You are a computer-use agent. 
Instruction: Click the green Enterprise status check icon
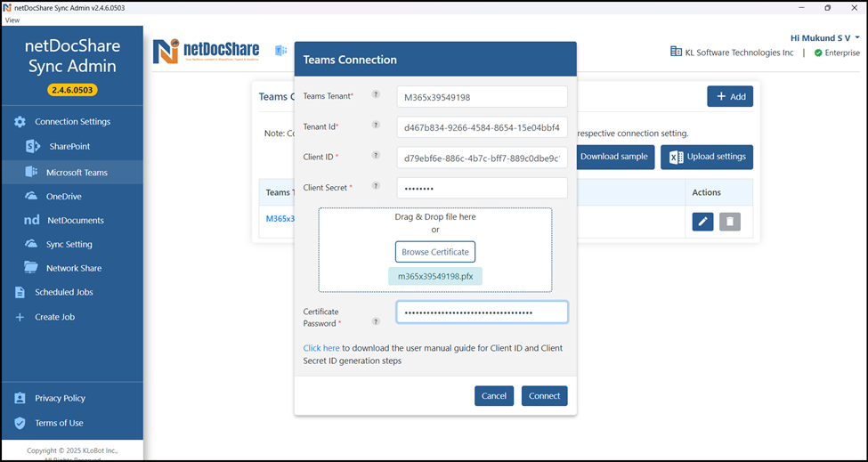817,53
